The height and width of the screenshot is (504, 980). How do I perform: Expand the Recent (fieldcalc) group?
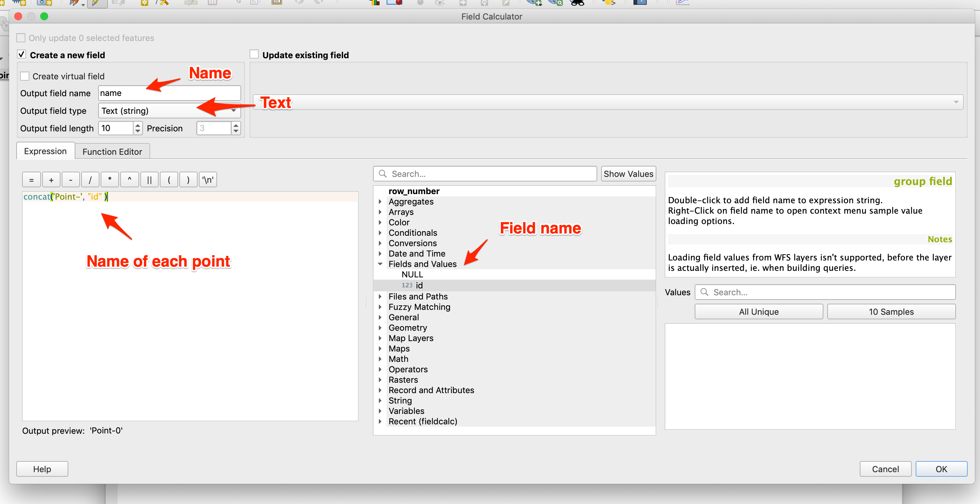coord(380,421)
